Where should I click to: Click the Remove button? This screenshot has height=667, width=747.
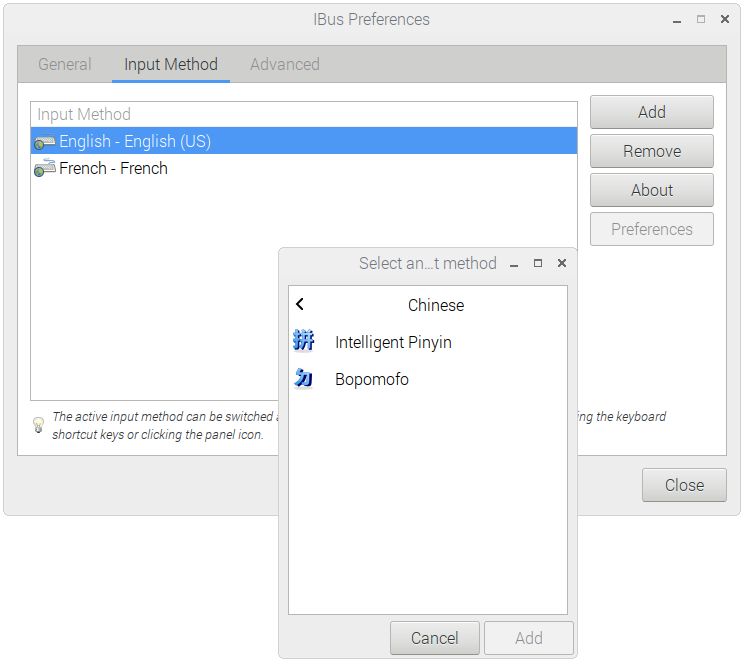click(652, 151)
